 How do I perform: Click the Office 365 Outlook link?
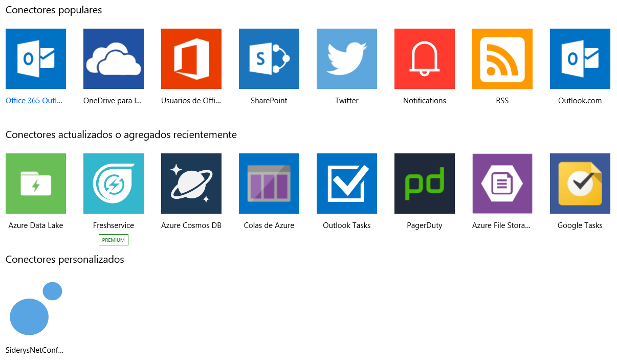pyautogui.click(x=34, y=101)
